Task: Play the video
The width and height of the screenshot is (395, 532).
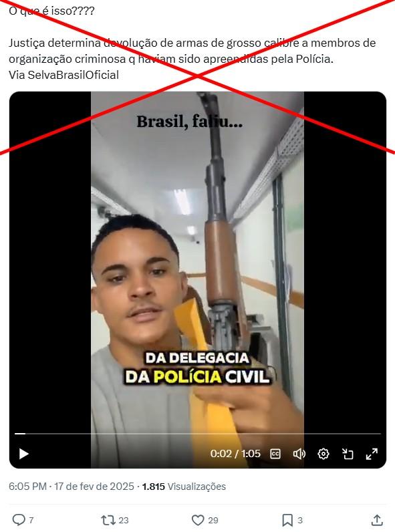Action: 24,454
